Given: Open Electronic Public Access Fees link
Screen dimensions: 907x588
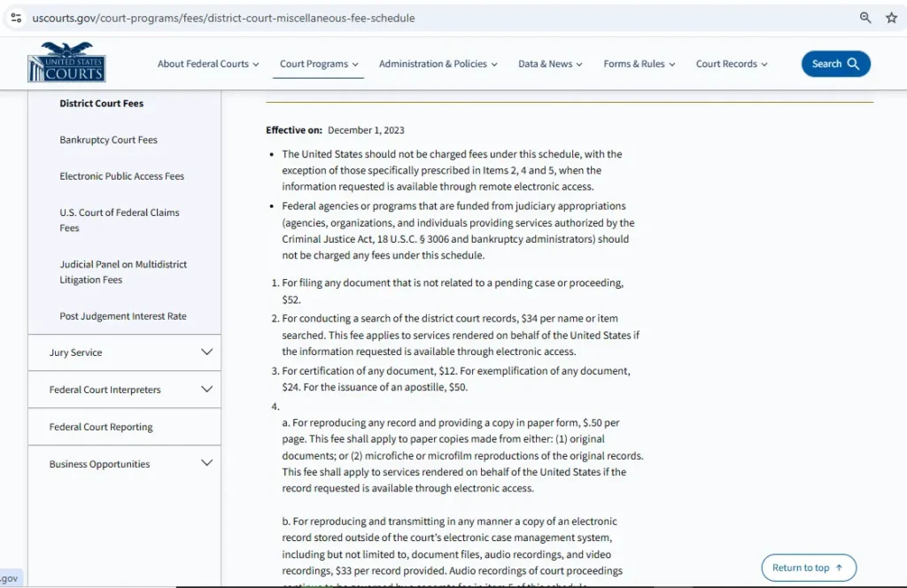Looking at the screenshot, I should click(x=121, y=176).
